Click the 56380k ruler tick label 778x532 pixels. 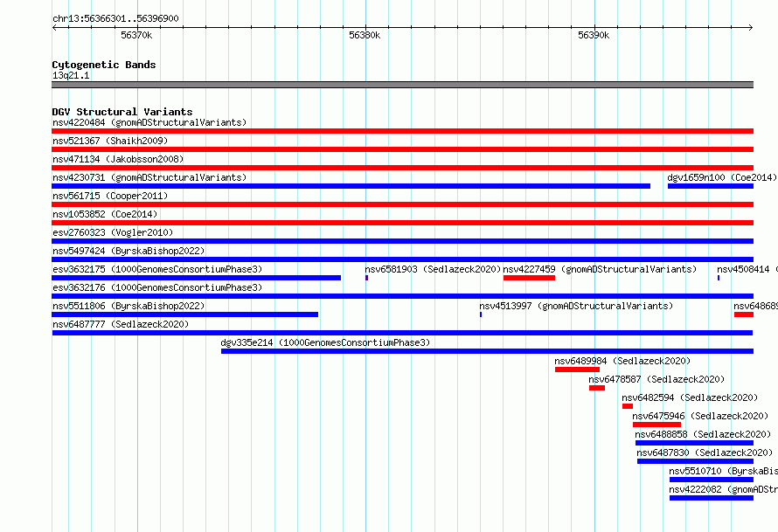365,35
